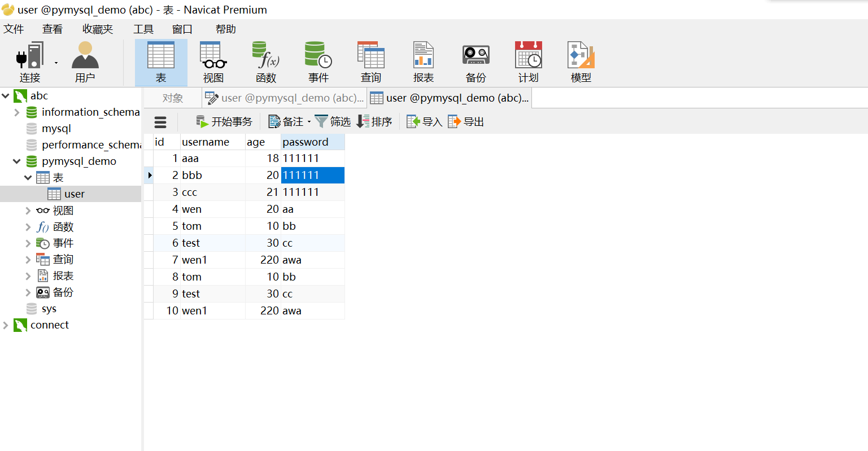The image size is (868, 451).
Task: Switch to the 对象 tab
Action: click(x=172, y=98)
